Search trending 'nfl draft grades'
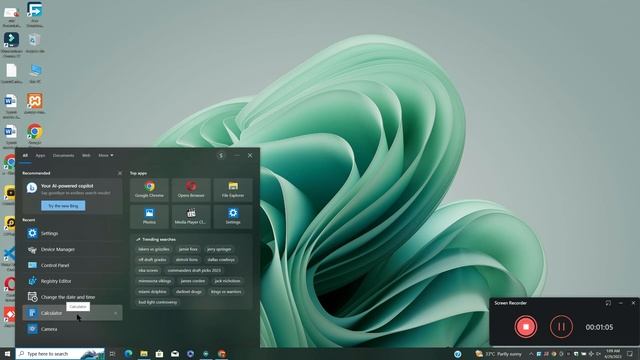This screenshot has width=640, height=360. [x=152, y=260]
